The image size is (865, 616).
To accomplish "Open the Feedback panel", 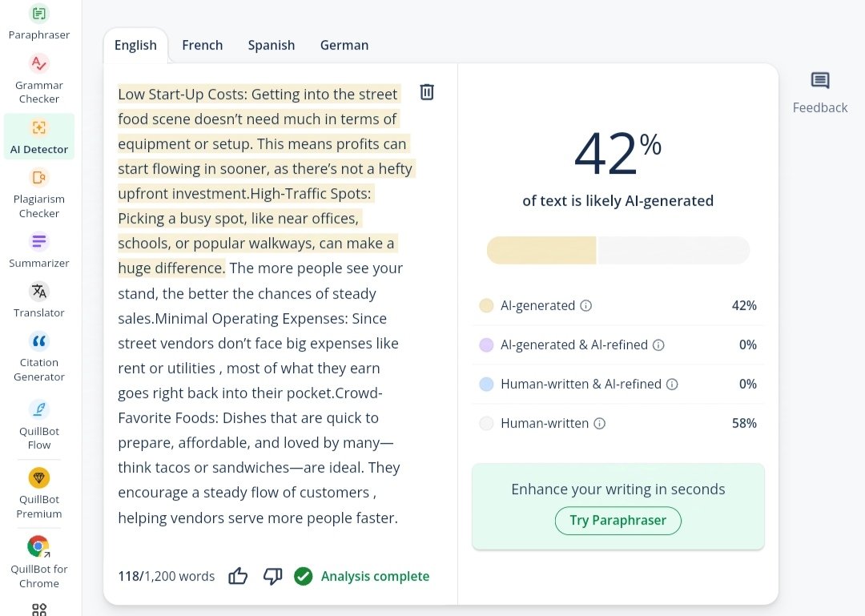I will (820, 93).
